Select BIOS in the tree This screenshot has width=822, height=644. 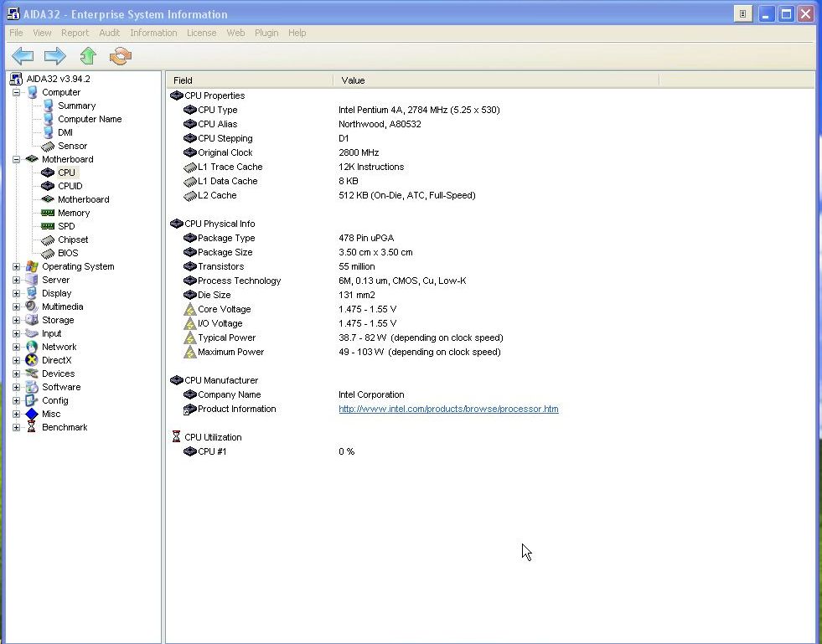tap(68, 253)
